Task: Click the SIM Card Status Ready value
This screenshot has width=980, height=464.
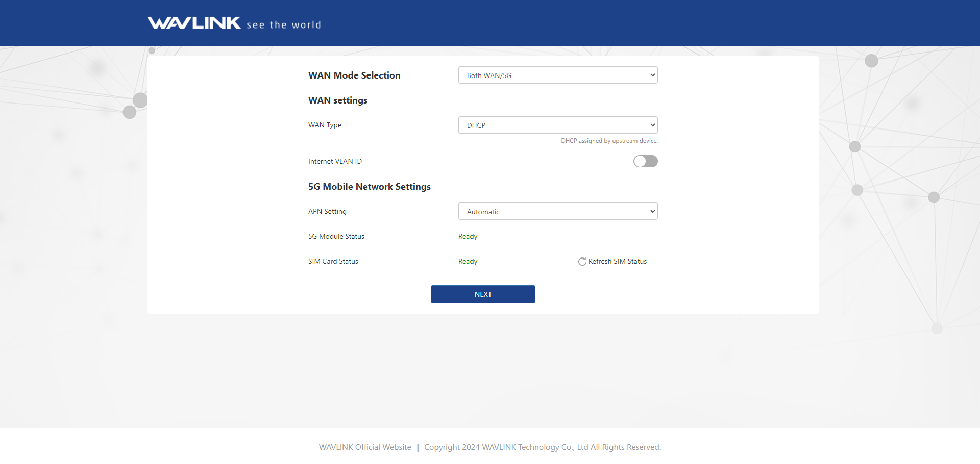Action: (x=468, y=261)
